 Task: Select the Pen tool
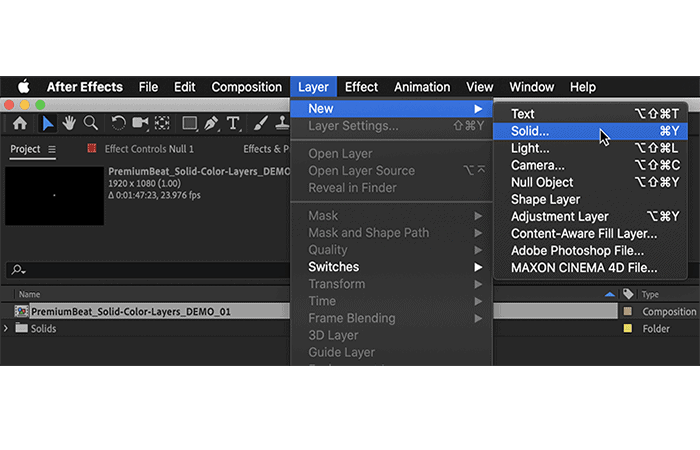pyautogui.click(x=211, y=124)
